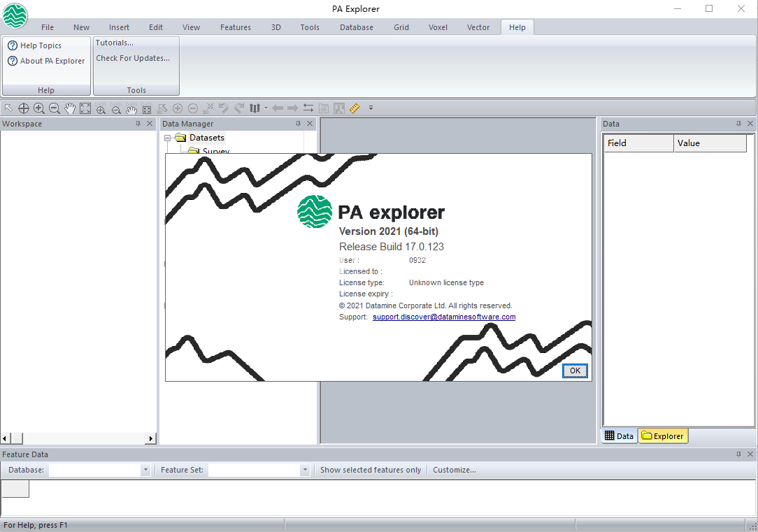Switch to the Voxel ribbon tab

438,27
